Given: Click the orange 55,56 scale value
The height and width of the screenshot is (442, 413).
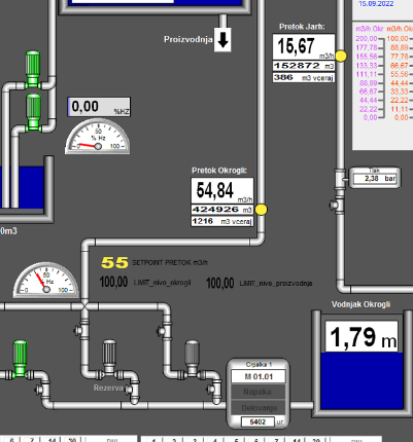Looking at the screenshot, I should 399,74.
